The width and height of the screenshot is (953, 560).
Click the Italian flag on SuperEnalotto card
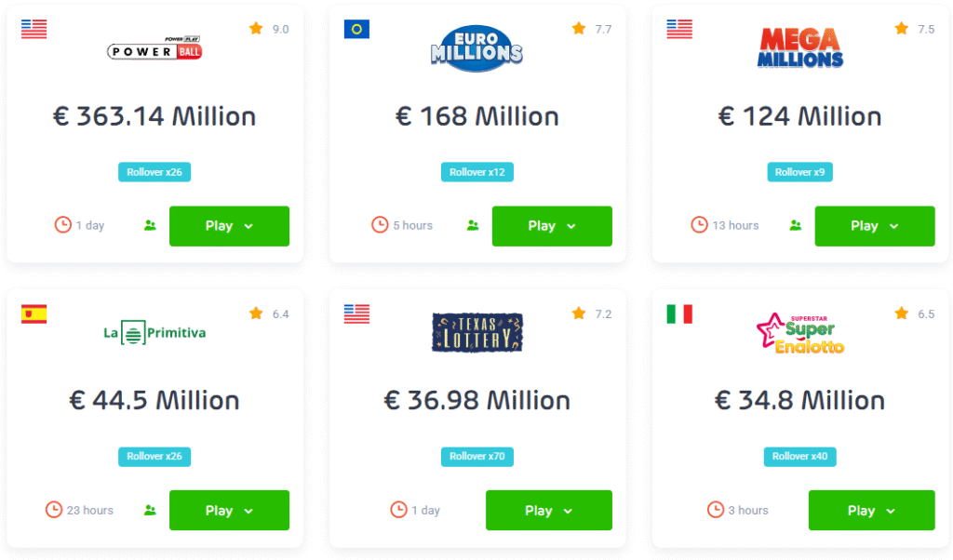click(678, 313)
